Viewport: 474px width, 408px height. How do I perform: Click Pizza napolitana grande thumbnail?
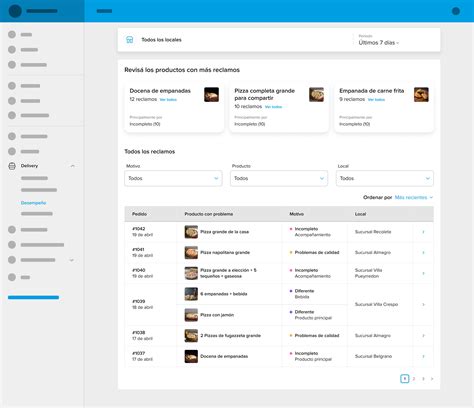pyautogui.click(x=191, y=253)
